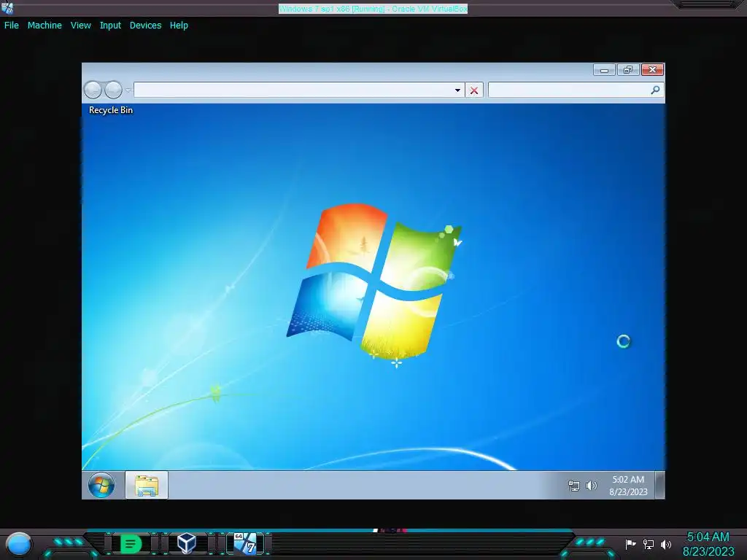
Task: Click guest volume speaker tray icon
Action: click(591, 486)
